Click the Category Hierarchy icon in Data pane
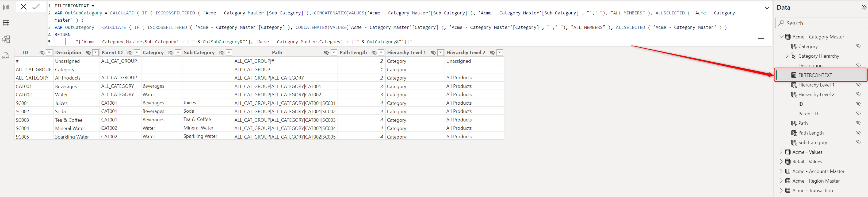Image resolution: width=868 pixels, height=197 pixels. (794, 56)
